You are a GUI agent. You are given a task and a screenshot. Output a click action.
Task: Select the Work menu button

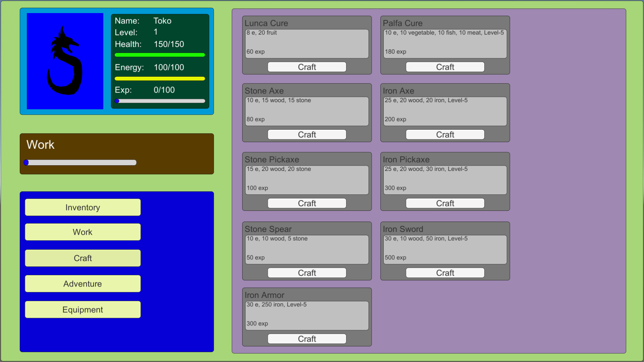point(83,232)
